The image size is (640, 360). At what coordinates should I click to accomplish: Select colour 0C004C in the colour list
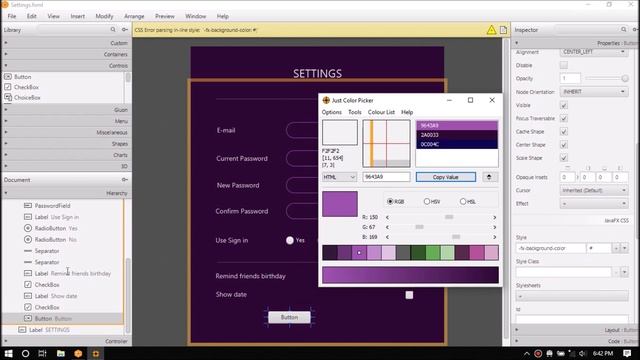click(457, 144)
